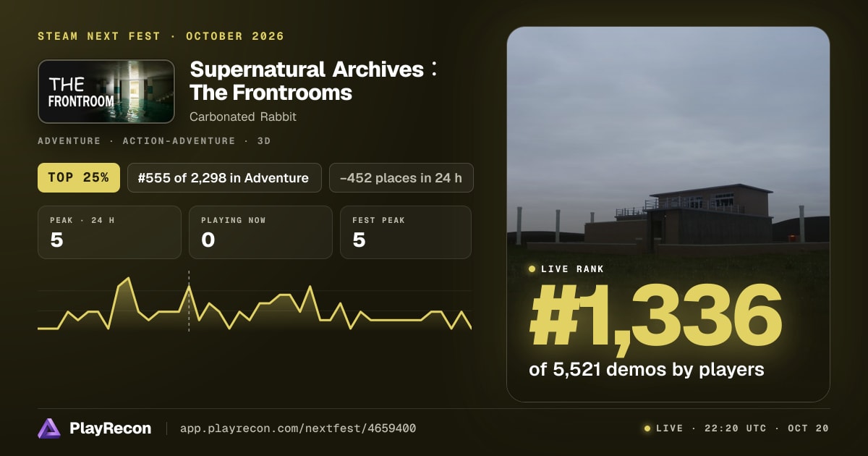Click the dashed marker on the player chart
Viewport: 868px width, 456px height.
tap(189, 301)
